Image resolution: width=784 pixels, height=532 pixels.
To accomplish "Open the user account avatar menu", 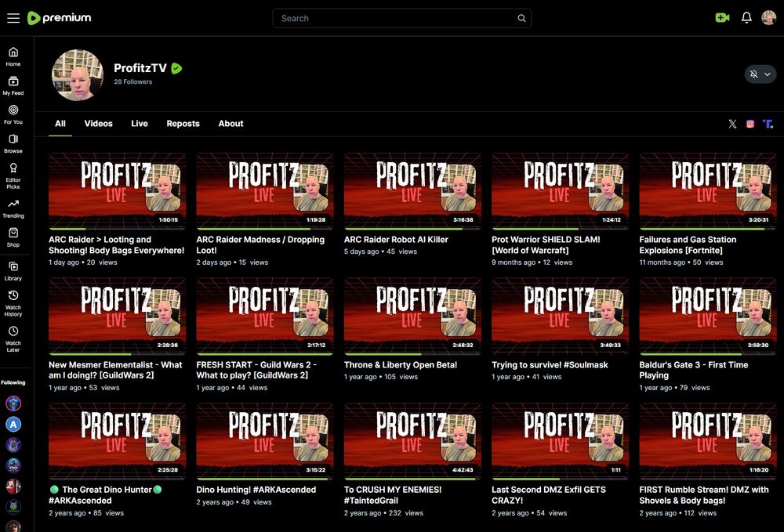I will pos(768,18).
